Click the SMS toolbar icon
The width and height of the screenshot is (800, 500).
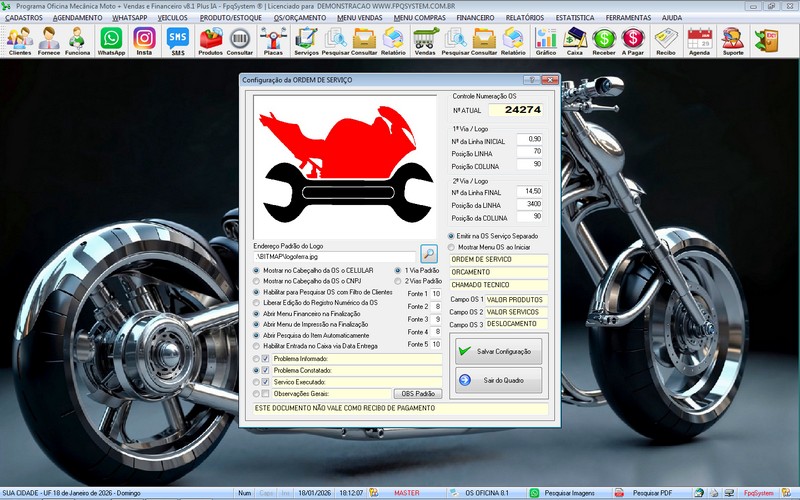178,40
